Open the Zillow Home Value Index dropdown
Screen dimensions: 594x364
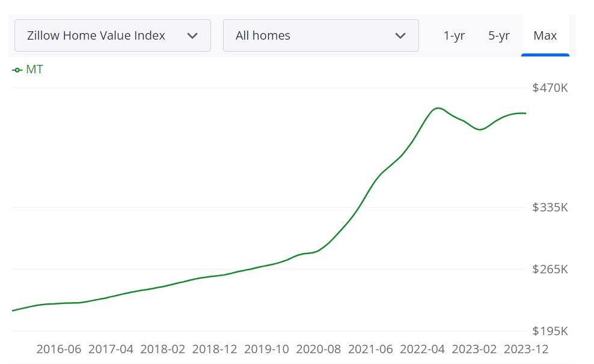point(112,35)
